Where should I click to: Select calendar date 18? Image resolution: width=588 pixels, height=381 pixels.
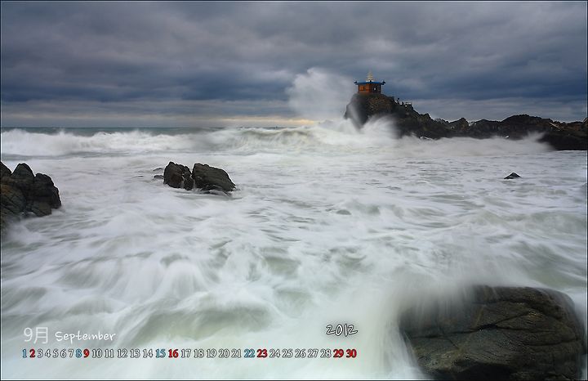[198, 353]
